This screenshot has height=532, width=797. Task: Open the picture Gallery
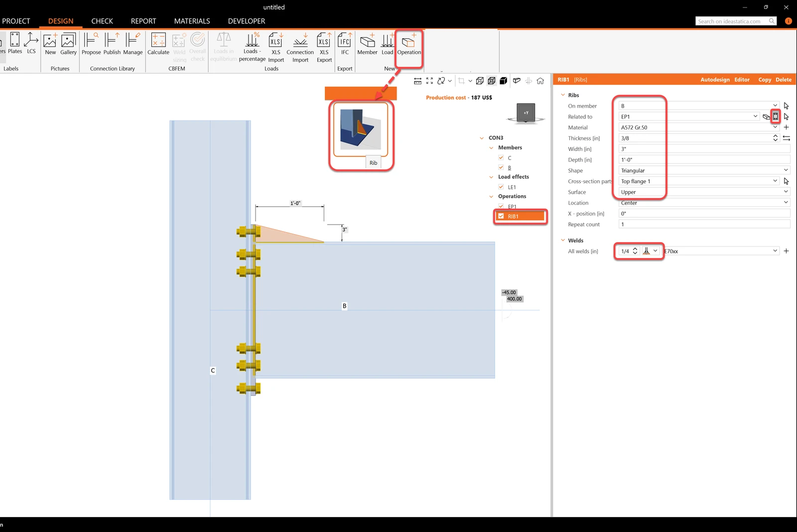coord(68,44)
